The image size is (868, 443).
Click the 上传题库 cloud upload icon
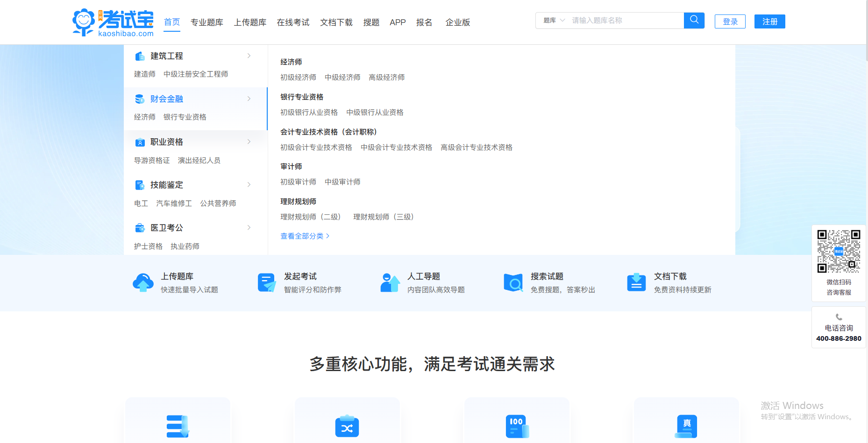(143, 283)
